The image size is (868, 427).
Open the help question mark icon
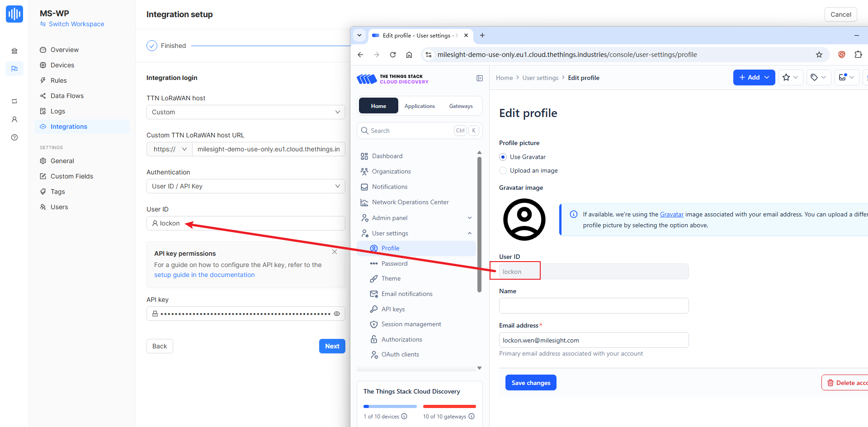(14, 137)
